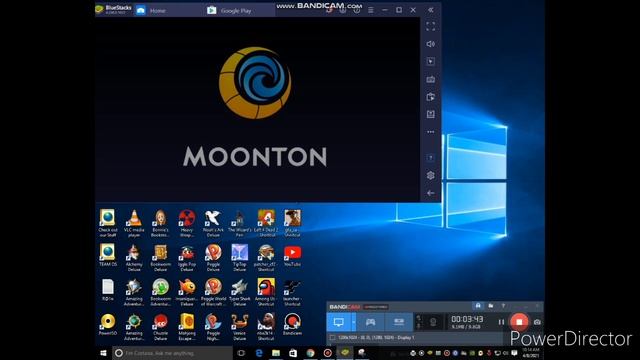Select Typer Shark Deluxe desktop icon

coord(240,291)
